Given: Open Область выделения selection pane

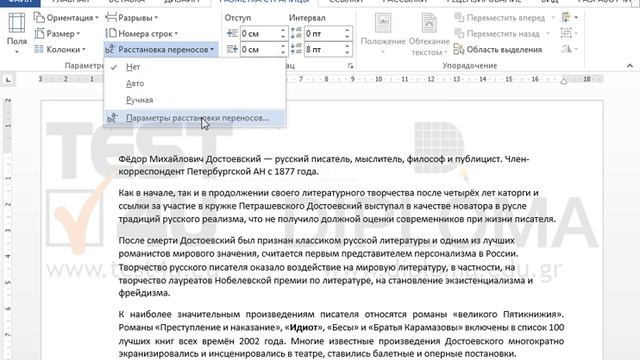Looking at the screenshot, I should click(498, 49).
